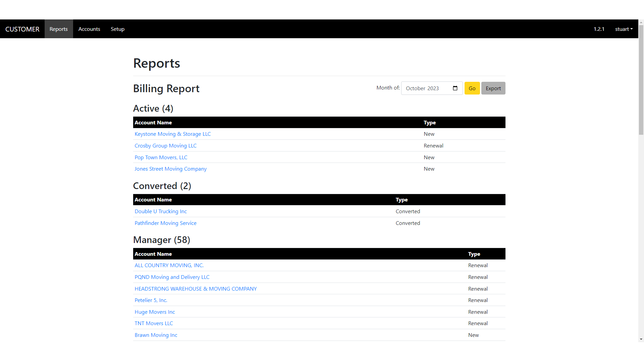Image resolution: width=644 pixels, height=362 pixels.
Task: Click the page scrollbar thumb
Action: pos(641,79)
